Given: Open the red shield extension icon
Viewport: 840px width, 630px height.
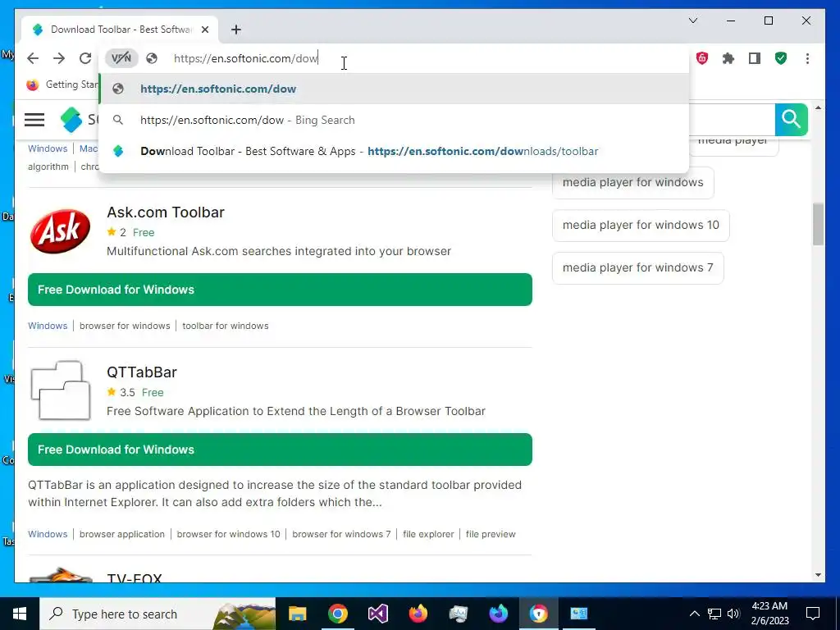Looking at the screenshot, I should pyautogui.click(x=702, y=58).
